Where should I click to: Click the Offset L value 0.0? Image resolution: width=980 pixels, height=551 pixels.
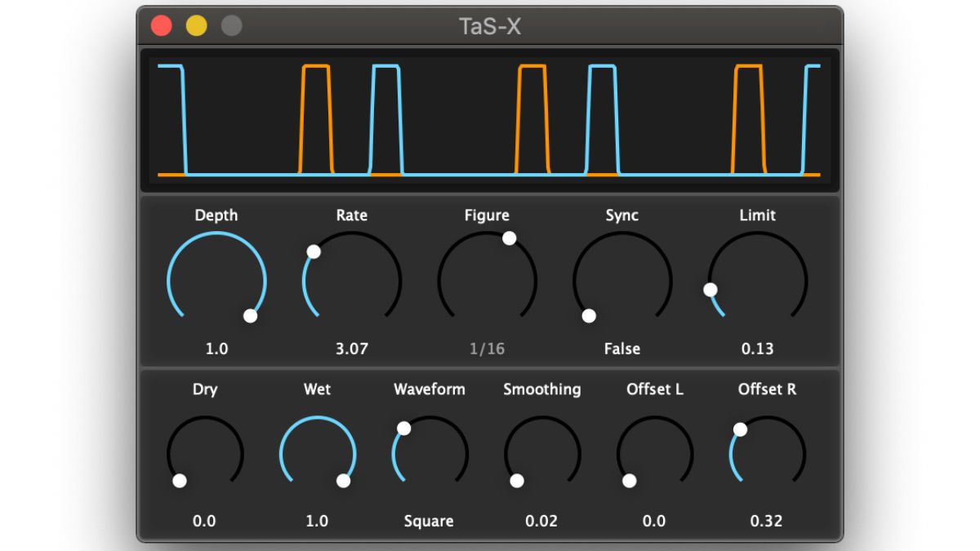(x=654, y=521)
